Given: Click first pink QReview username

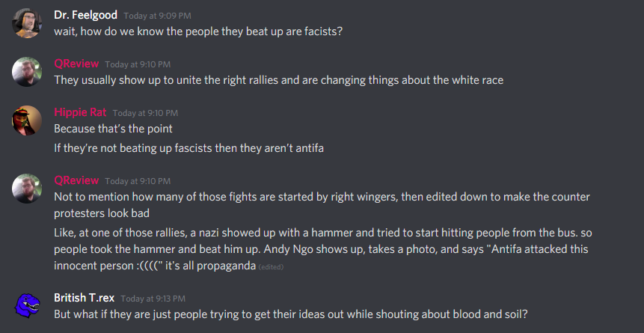Looking at the screenshot, I should pyautogui.click(x=76, y=64).
